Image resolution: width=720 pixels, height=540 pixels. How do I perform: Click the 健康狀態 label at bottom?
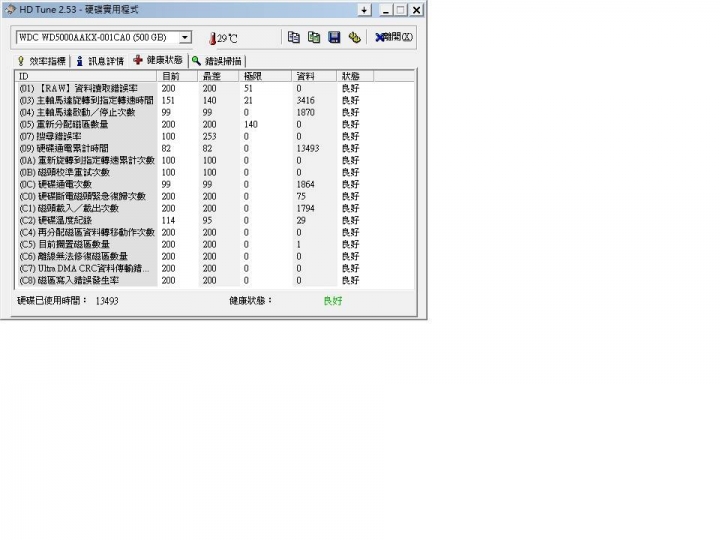point(250,300)
